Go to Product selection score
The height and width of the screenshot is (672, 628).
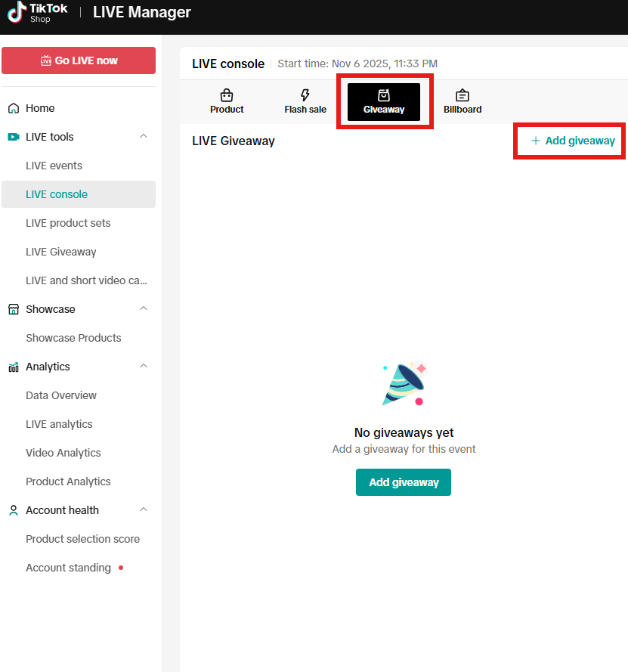(82, 539)
